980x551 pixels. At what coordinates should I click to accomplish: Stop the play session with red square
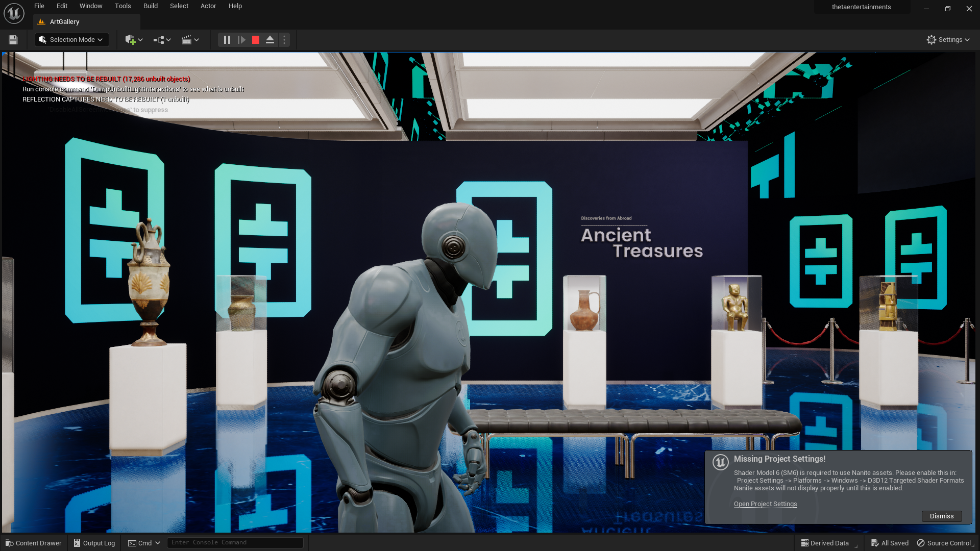tap(256, 40)
